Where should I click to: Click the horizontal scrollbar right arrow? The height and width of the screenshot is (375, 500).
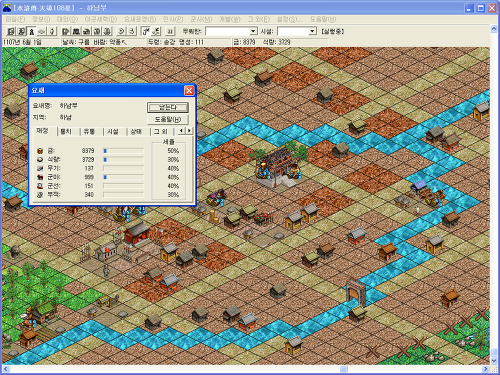[486, 369]
